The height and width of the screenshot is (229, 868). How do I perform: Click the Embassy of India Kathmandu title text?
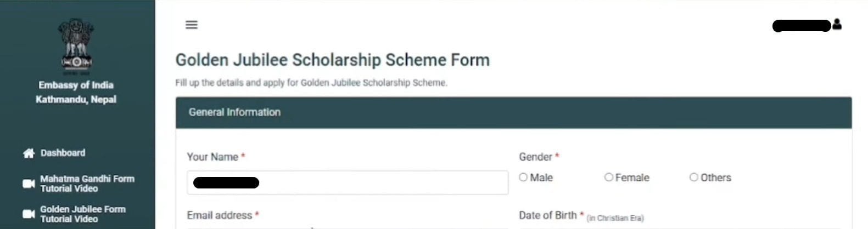(x=76, y=92)
